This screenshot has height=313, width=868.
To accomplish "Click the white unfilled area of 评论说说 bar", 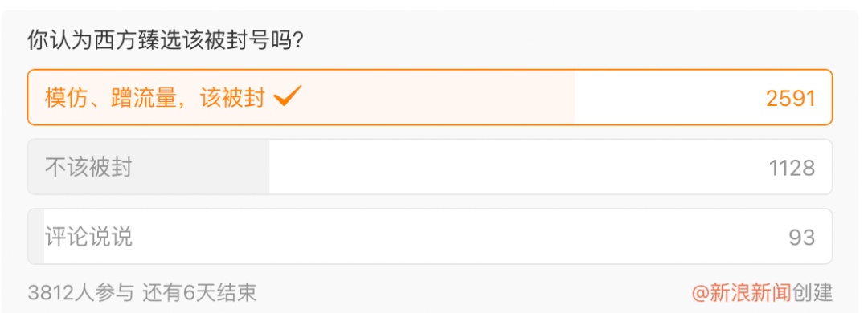I will pyautogui.click(x=437, y=237).
